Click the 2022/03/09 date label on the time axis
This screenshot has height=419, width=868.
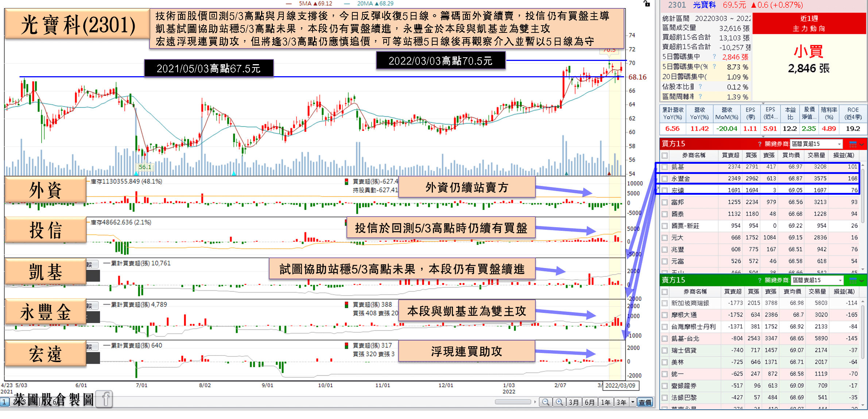[x=620, y=385]
